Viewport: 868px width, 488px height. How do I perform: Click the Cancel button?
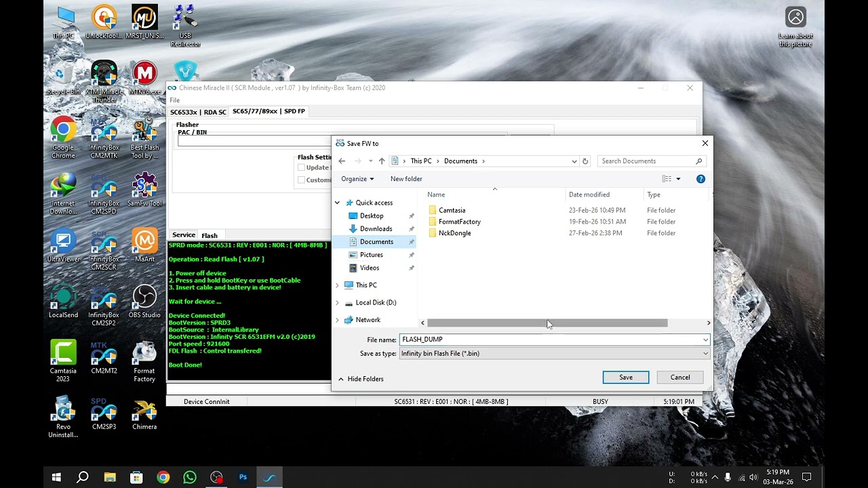pyautogui.click(x=680, y=378)
